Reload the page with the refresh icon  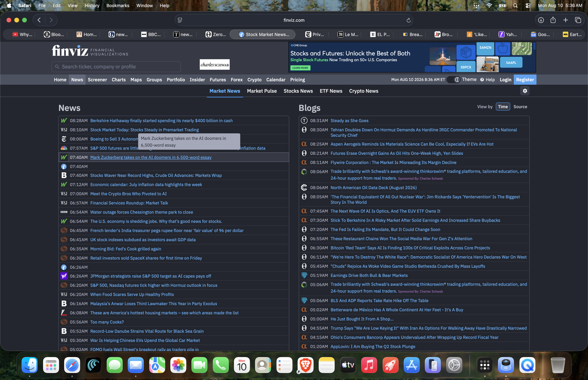(x=408, y=20)
